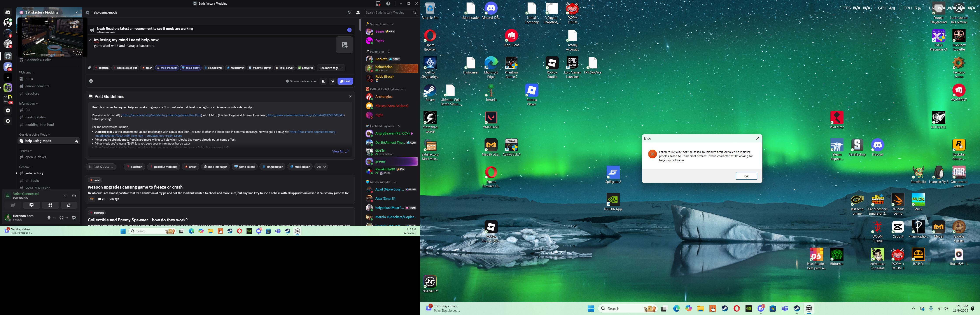Open Discord direct messages home icon
Image resolution: width=980 pixels, height=315 pixels.
coord(8,12)
